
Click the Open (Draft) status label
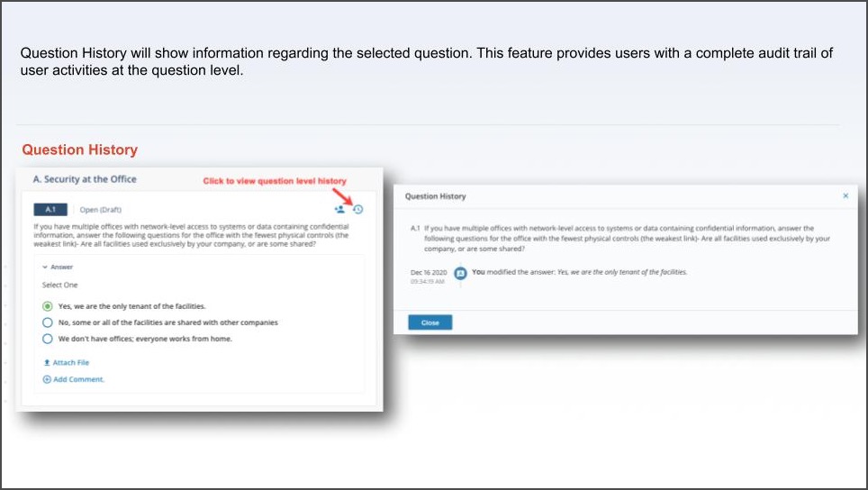click(x=100, y=210)
